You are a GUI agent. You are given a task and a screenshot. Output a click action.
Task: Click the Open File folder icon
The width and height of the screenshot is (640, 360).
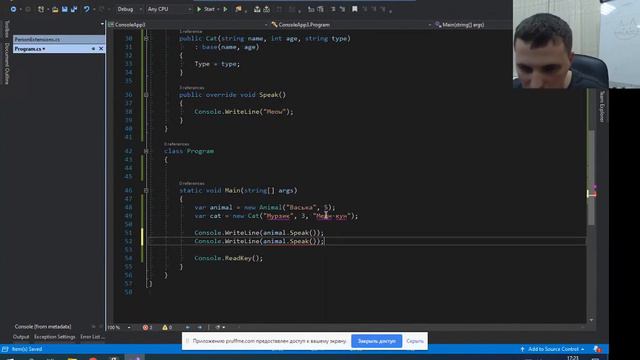55,9
